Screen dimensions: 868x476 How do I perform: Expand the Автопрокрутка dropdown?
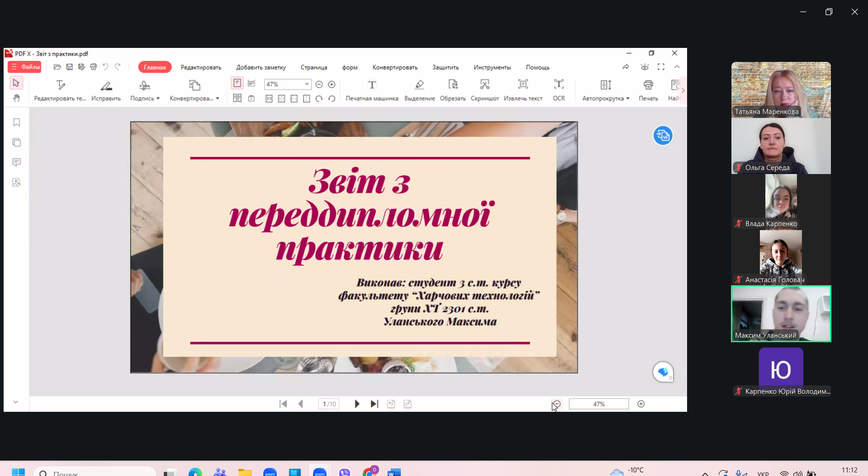627,99
